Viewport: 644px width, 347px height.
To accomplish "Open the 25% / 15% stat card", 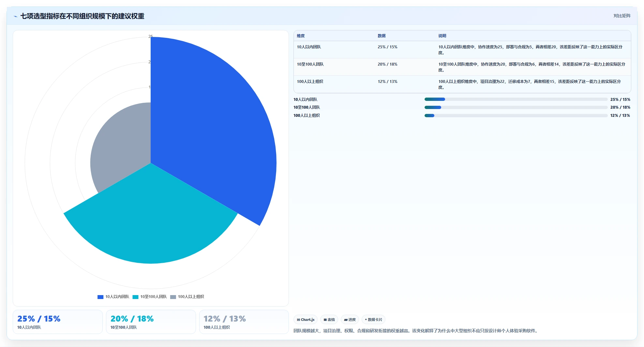I will coord(58,322).
